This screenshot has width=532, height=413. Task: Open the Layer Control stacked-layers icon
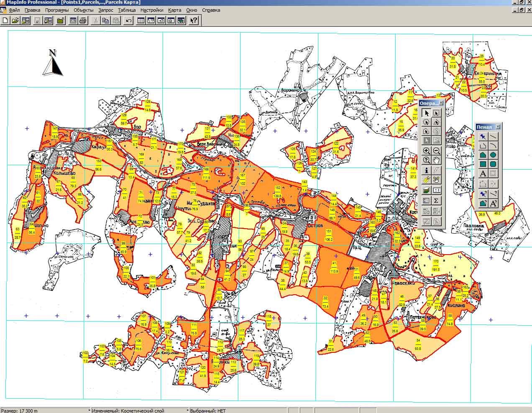[x=426, y=190]
